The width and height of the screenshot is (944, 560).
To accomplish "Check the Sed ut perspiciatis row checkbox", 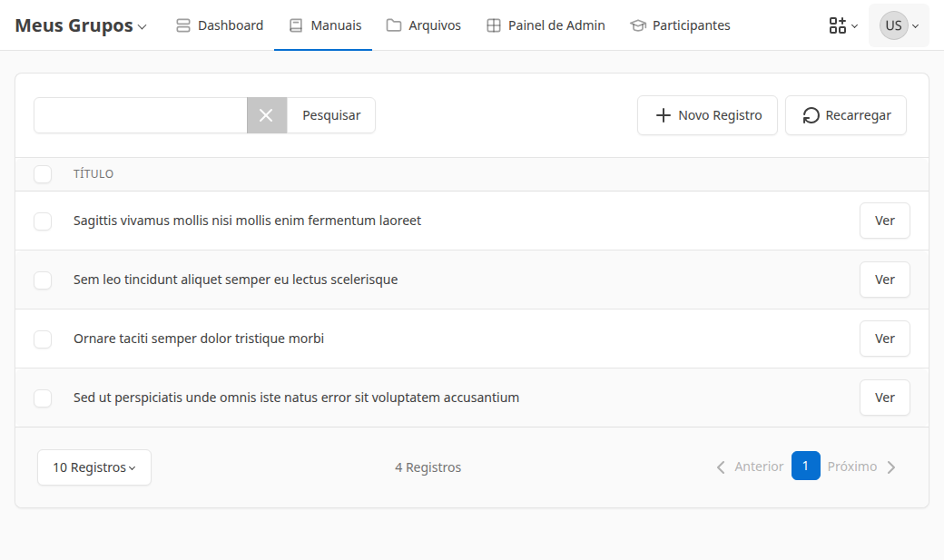I will [43, 398].
